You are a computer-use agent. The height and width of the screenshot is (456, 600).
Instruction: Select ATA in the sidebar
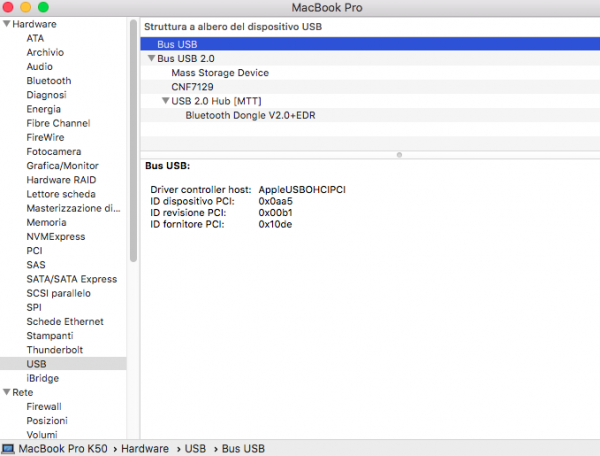[x=35, y=38]
